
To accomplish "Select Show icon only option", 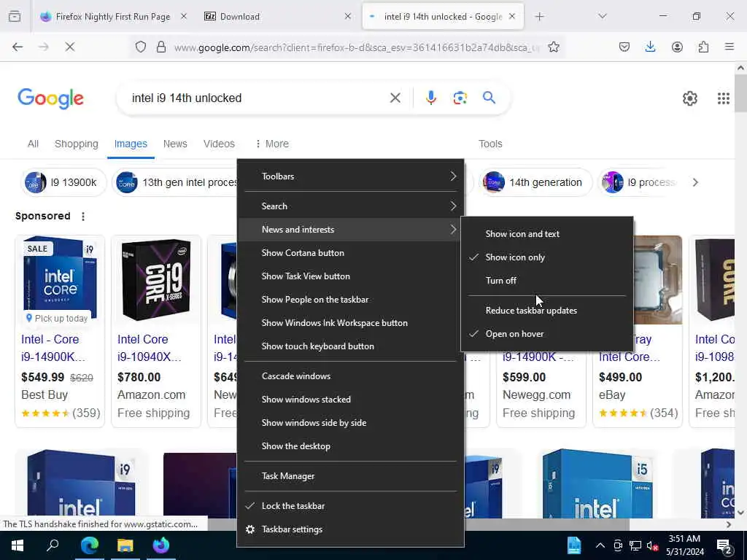I will (x=547, y=257).
